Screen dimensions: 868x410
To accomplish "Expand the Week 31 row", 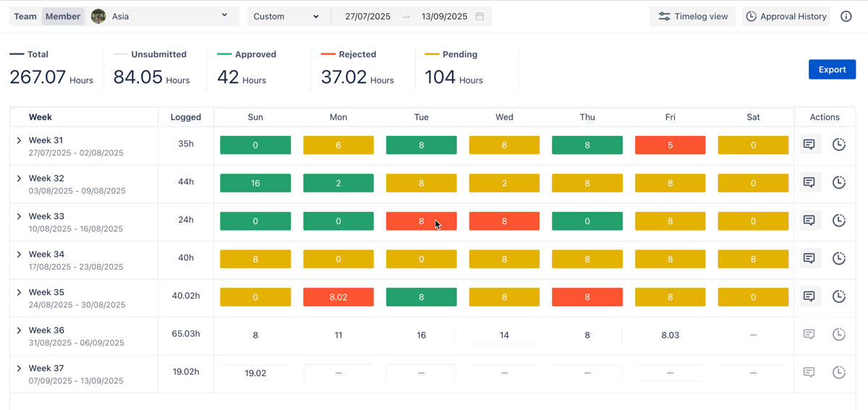I will [19, 140].
